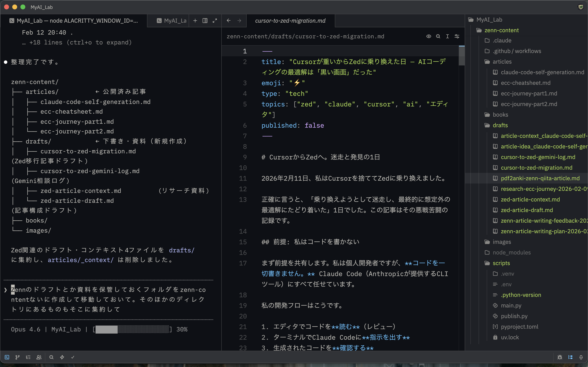This screenshot has width=588, height=367.
Task: Click the notifications bell icon
Action: point(581,357)
